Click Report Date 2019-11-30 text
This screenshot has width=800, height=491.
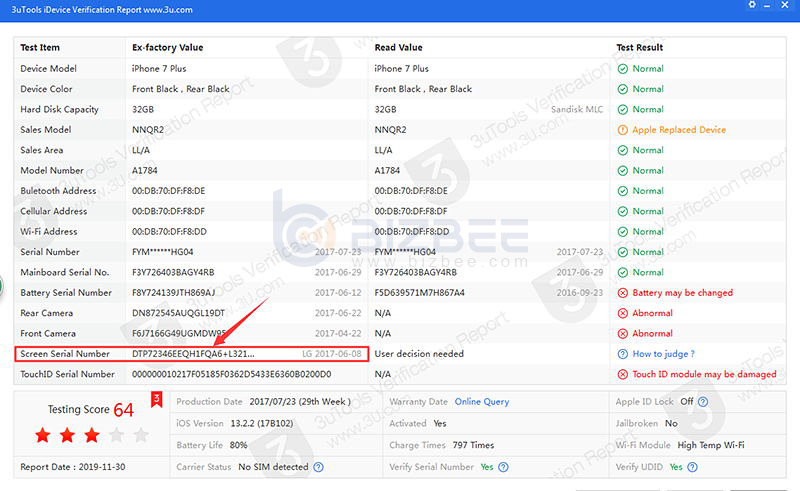click(x=72, y=467)
